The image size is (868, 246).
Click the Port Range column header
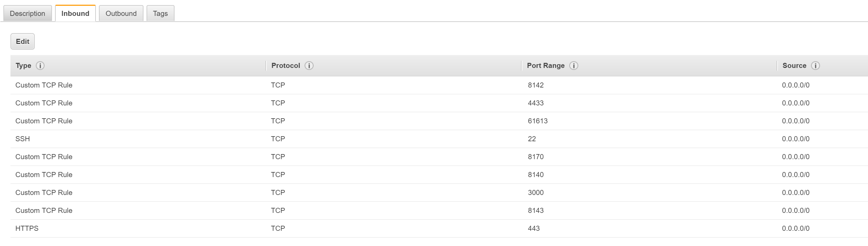(546, 66)
